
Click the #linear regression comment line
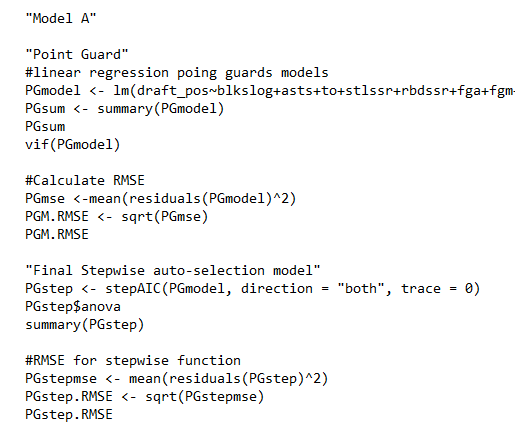[x=177, y=73]
